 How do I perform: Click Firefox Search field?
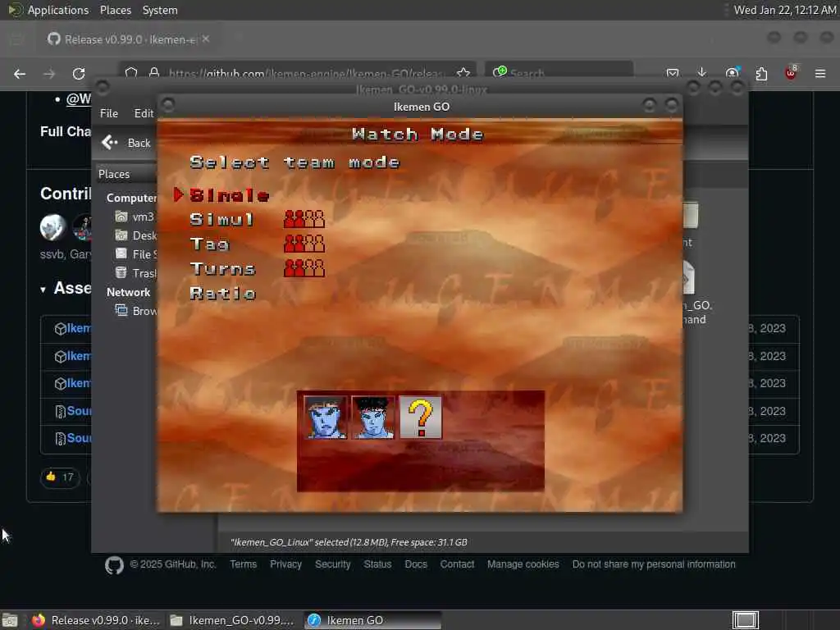pyautogui.click(x=559, y=72)
